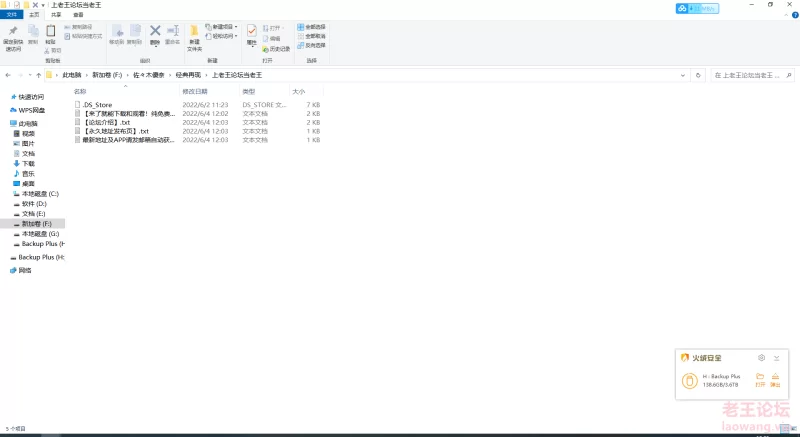Select 此电脑 in the navigation pane
The width and height of the screenshot is (800, 437).
[x=28, y=123]
